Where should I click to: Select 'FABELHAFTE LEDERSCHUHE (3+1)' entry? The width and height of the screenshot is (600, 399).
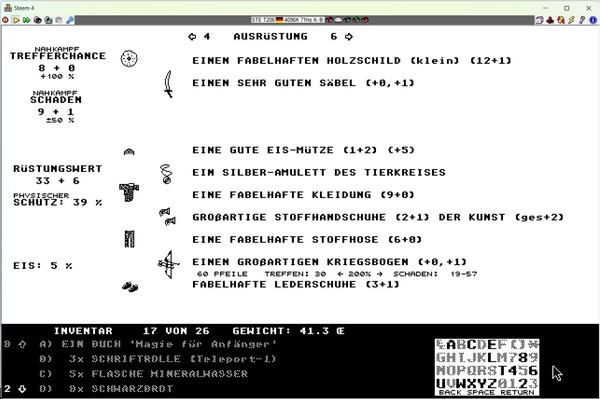pyautogui.click(x=295, y=284)
